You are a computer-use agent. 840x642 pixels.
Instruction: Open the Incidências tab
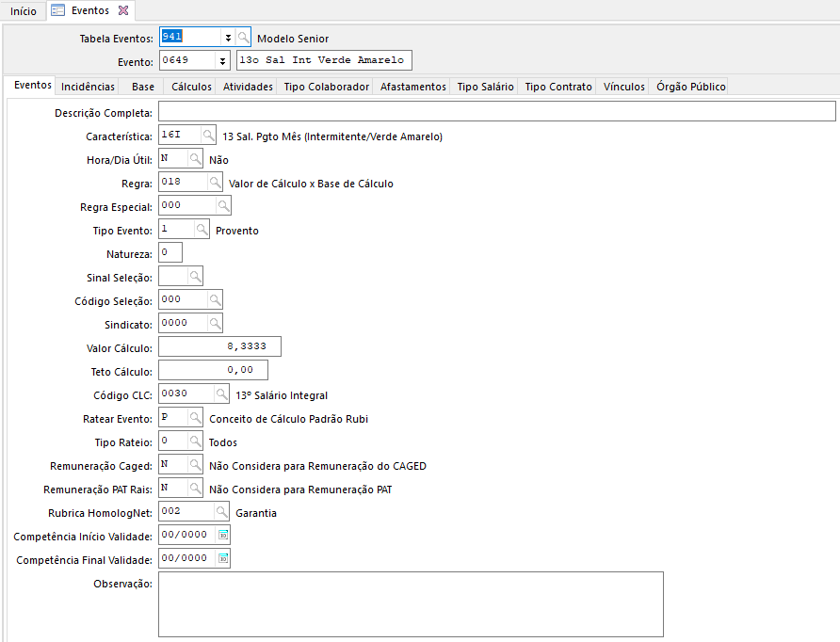[88, 87]
